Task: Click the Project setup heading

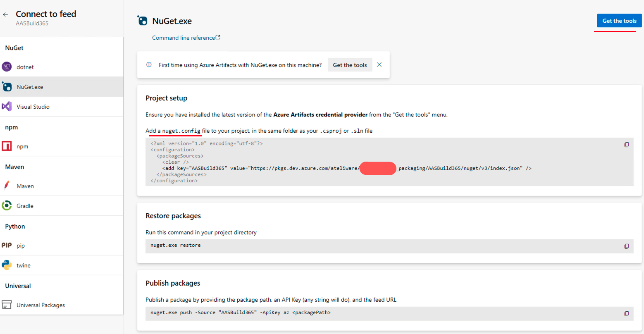Action: (166, 98)
